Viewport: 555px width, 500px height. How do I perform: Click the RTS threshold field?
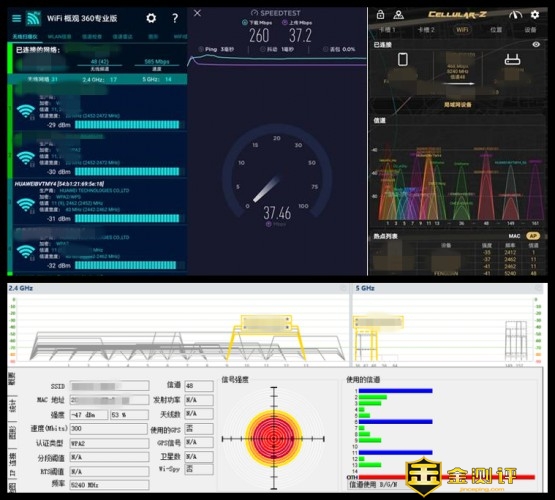[109, 472]
